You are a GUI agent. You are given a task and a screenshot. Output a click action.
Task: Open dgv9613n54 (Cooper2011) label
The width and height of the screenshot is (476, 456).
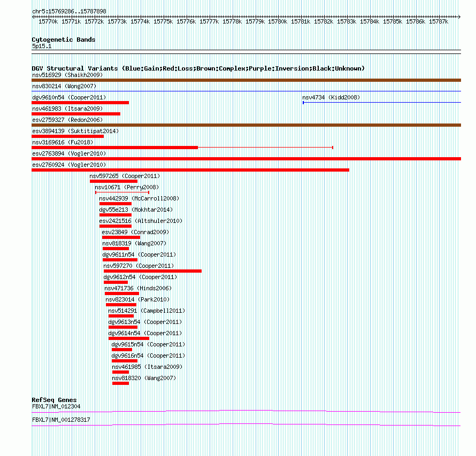(x=145, y=322)
